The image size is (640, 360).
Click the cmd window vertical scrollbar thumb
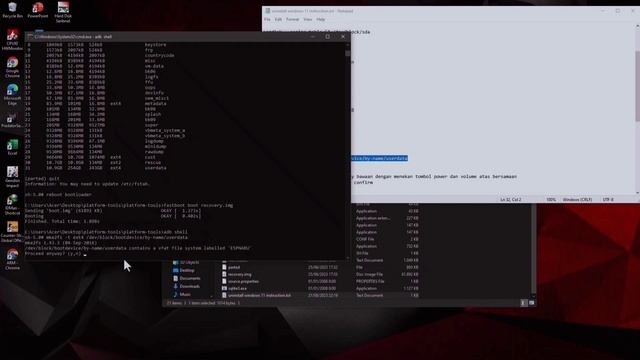348,53
